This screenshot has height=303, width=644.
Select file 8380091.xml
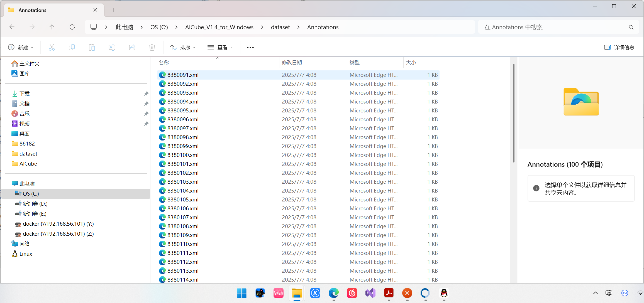coord(298,75)
